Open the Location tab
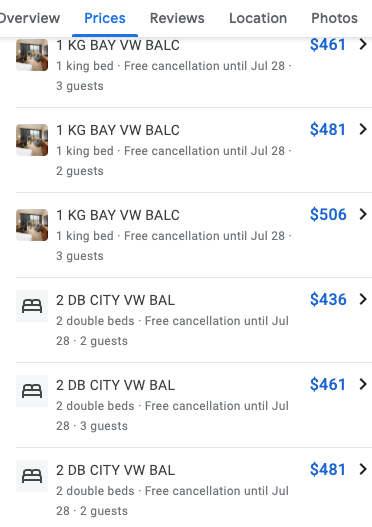The width and height of the screenshot is (372, 527). 258,18
